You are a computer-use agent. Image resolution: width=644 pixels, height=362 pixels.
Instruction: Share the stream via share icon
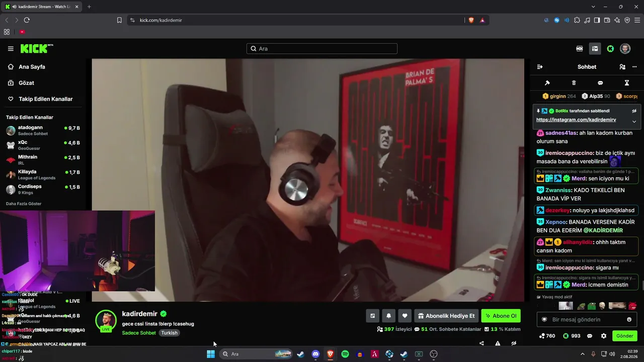(x=481, y=343)
